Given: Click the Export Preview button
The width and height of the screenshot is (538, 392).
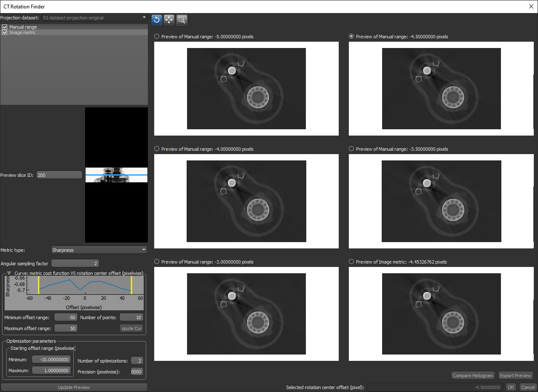Looking at the screenshot, I should click(x=516, y=376).
